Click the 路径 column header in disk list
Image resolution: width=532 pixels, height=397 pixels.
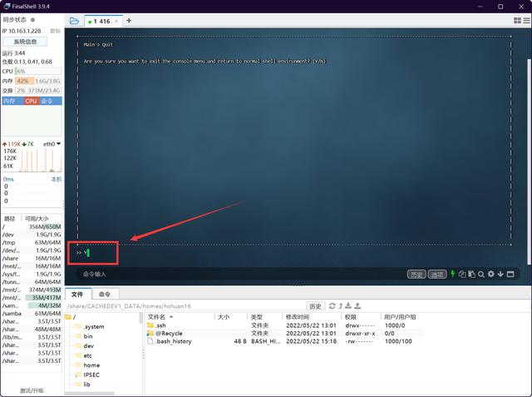(10, 218)
